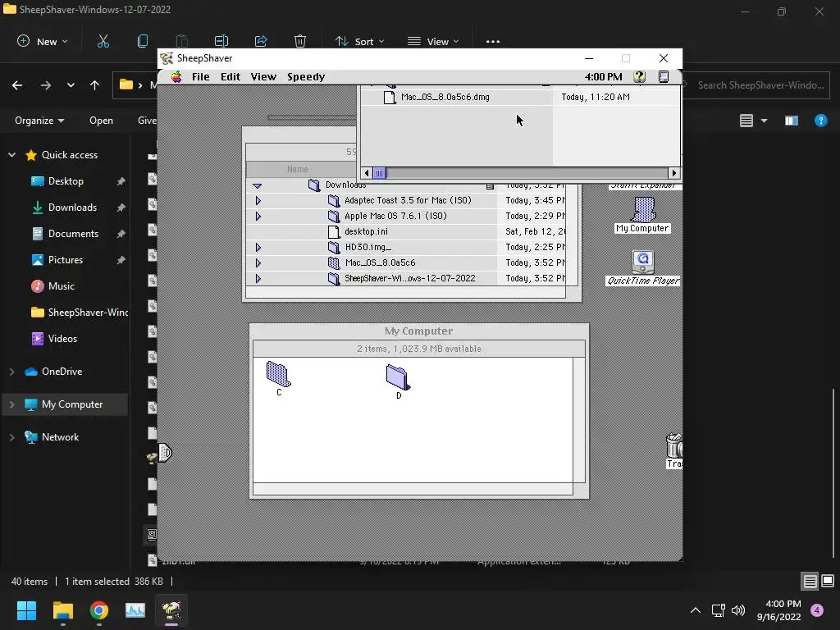Click the Help question mark icon in Mac menu bar
Image resolution: width=840 pixels, height=630 pixels.
pyautogui.click(x=639, y=76)
